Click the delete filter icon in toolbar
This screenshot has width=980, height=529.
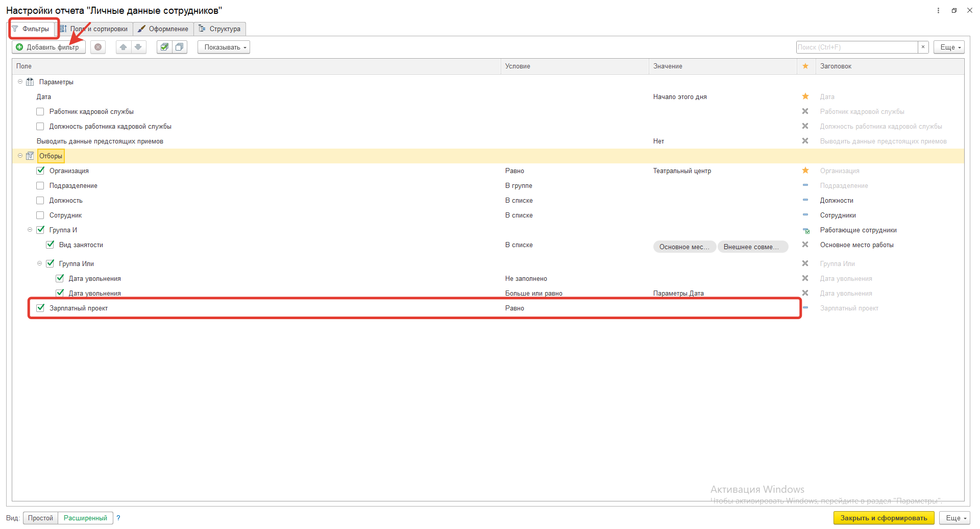click(98, 47)
